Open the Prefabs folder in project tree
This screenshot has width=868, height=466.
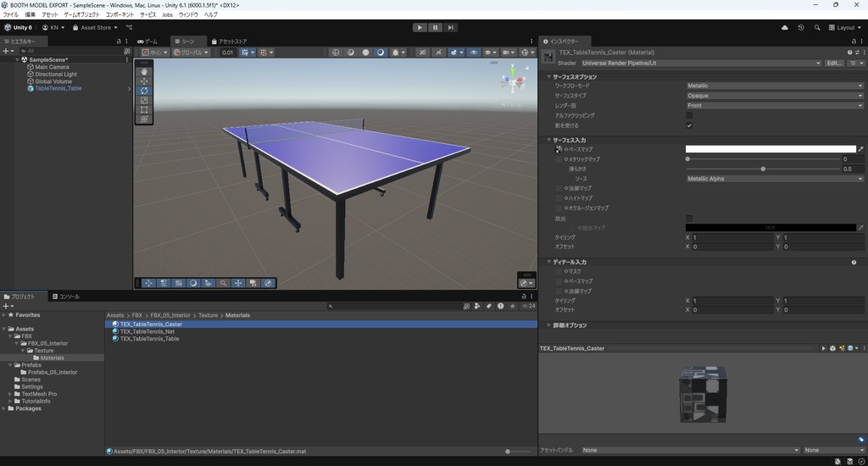[x=31, y=365]
